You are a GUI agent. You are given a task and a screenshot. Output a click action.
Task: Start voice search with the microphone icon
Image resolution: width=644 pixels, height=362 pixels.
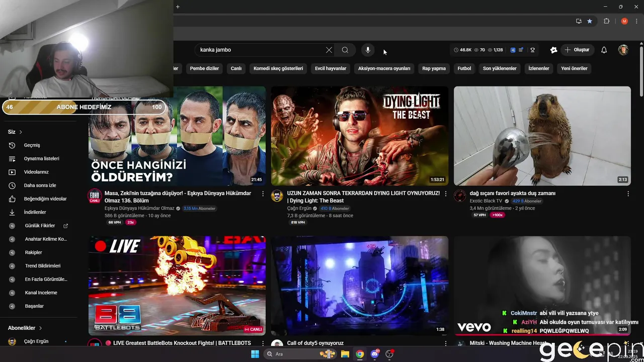(368, 50)
